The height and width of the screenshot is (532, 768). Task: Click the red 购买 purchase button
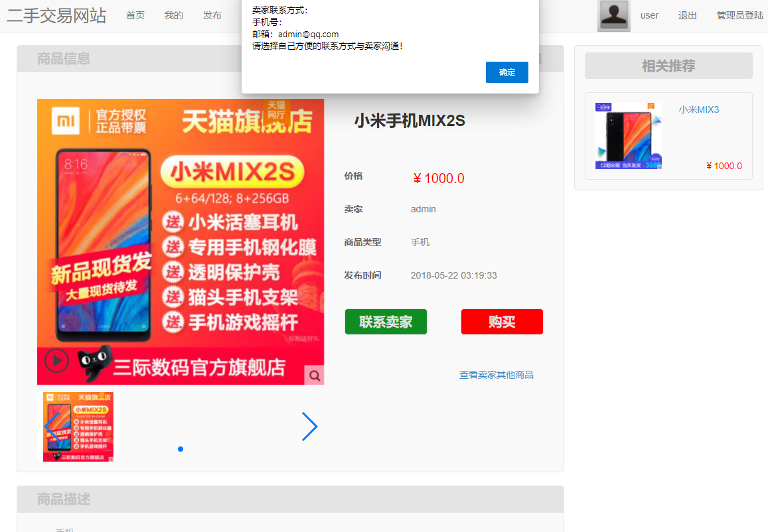pyautogui.click(x=502, y=321)
